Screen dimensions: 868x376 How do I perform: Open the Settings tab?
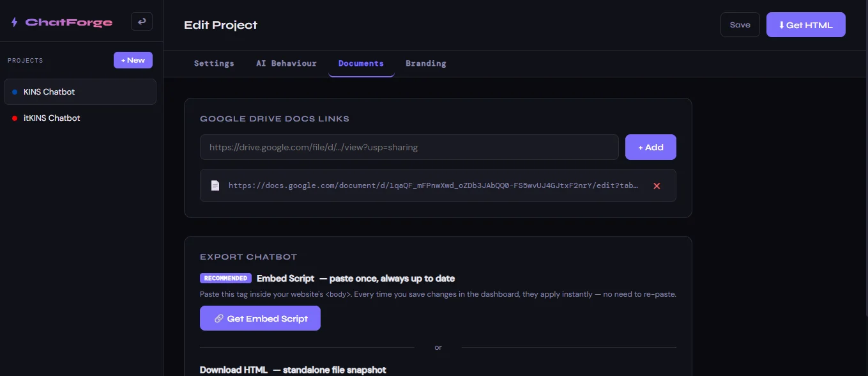214,63
